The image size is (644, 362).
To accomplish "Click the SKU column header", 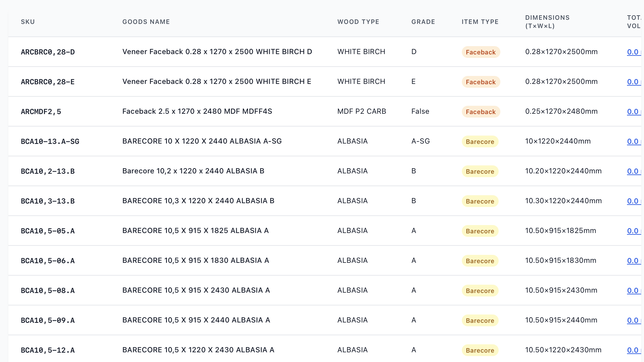I will pos(28,22).
